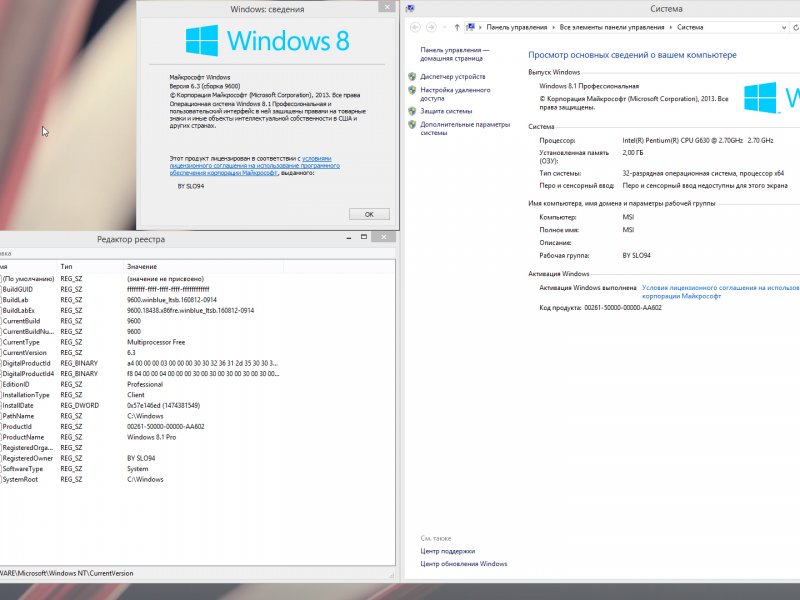Viewport: 800px width, 600px height.
Task: Select the EditionID registry value
Action: pyautogui.click(x=16, y=384)
